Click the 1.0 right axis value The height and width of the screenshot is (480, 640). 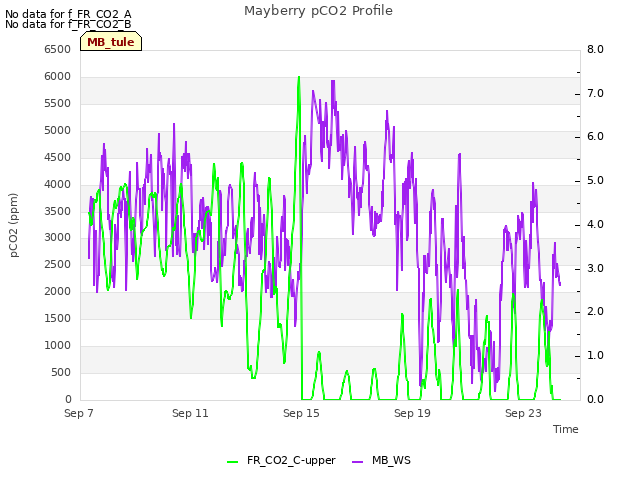pyautogui.click(x=595, y=356)
